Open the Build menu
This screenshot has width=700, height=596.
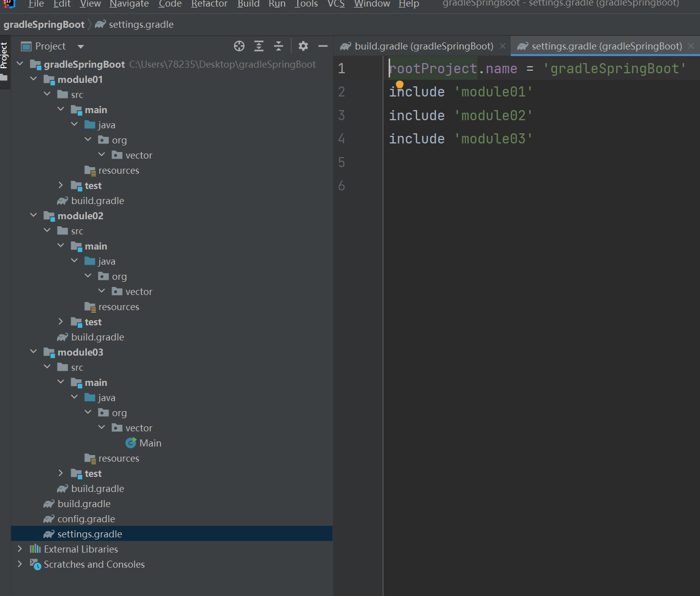coord(248,4)
